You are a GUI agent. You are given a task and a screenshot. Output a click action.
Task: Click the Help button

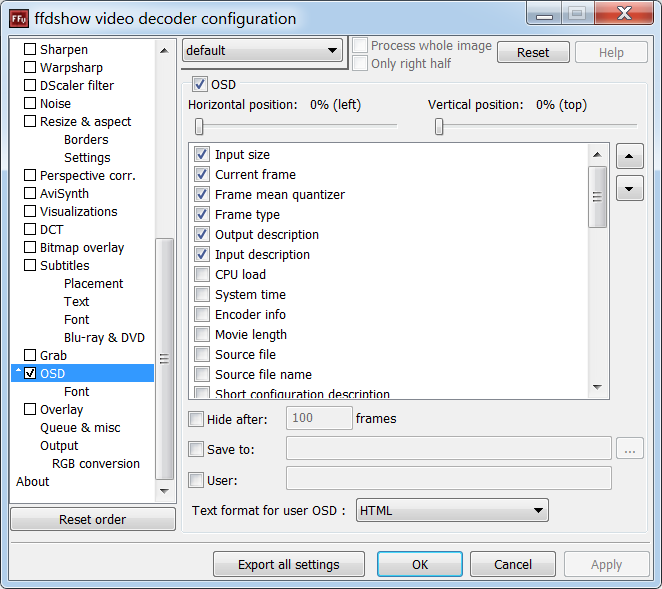click(611, 52)
